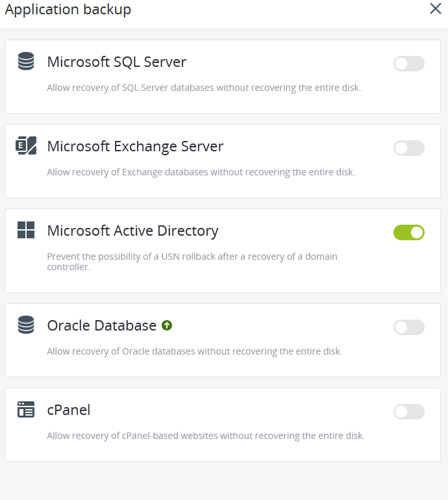
Task: Click 'Allow recovery of cPanel-based websites' description
Action: coord(206,436)
